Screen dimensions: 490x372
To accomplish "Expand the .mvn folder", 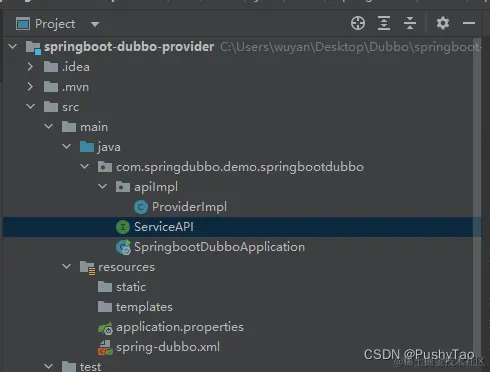I will click(x=30, y=87).
